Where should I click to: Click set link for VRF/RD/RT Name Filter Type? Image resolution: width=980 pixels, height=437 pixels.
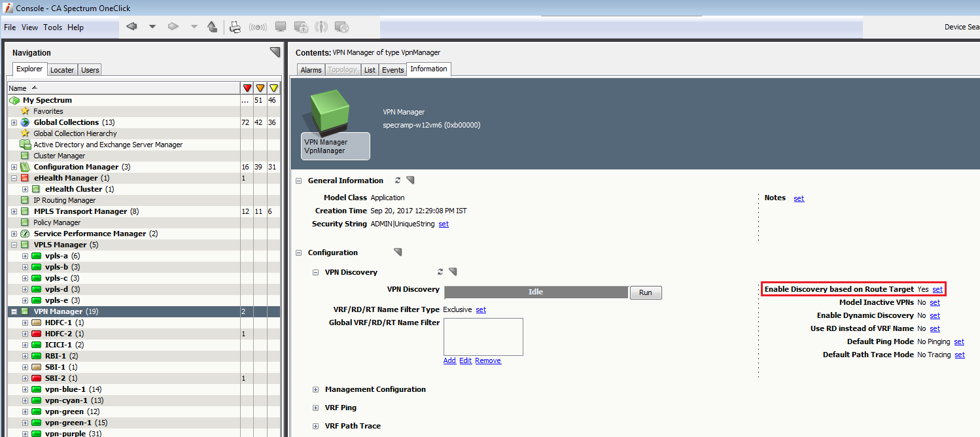click(x=481, y=309)
